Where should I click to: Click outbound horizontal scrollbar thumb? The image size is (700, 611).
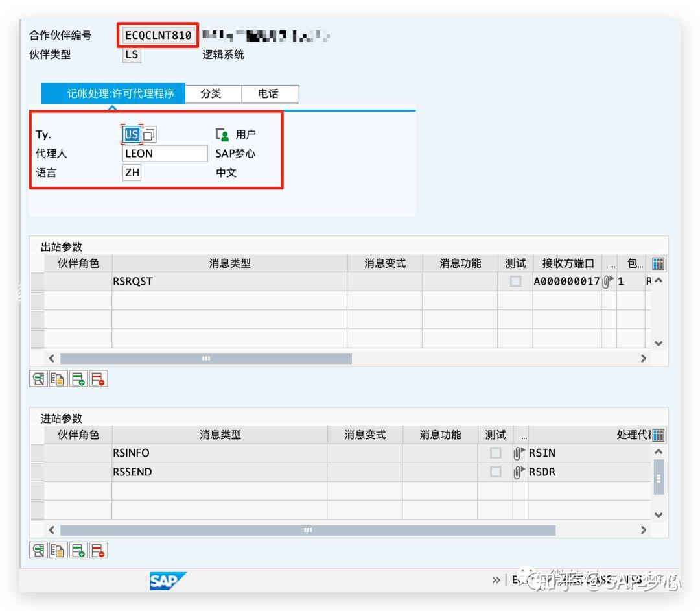coord(206,358)
